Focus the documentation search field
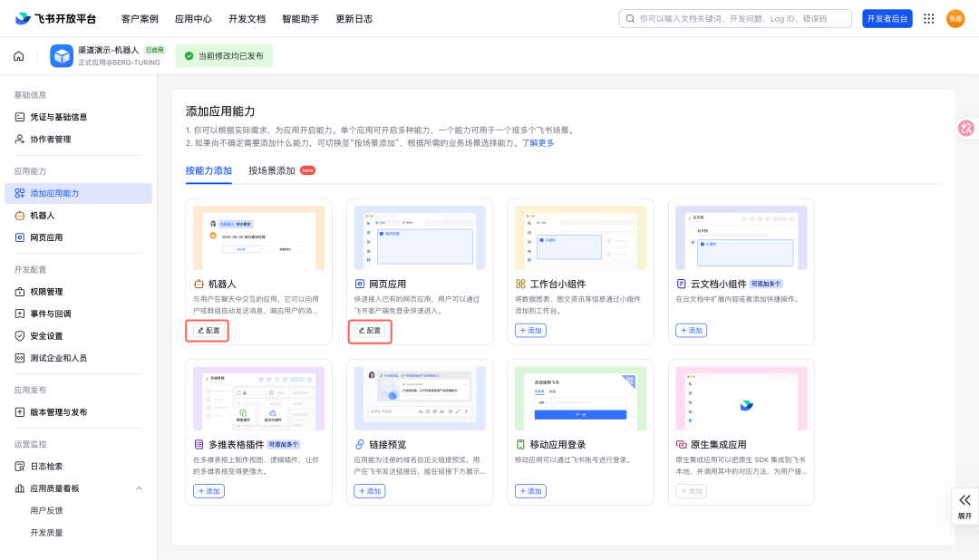This screenshot has height=560, width=979. [x=735, y=19]
